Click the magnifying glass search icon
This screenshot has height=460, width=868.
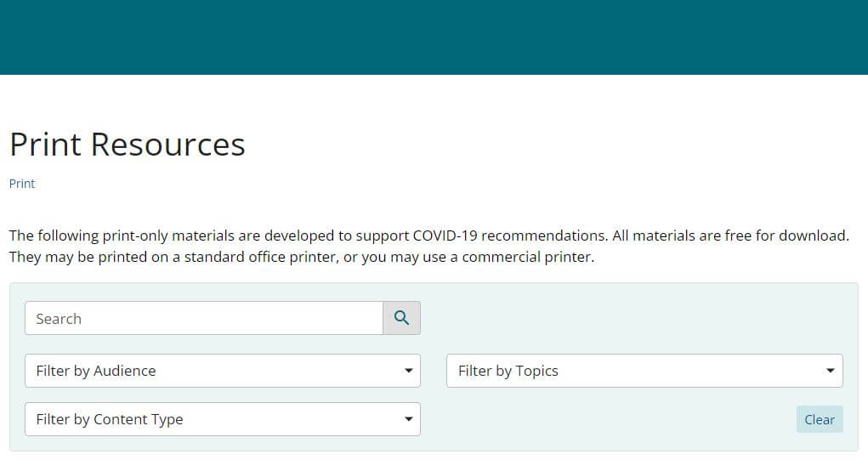[401, 318]
